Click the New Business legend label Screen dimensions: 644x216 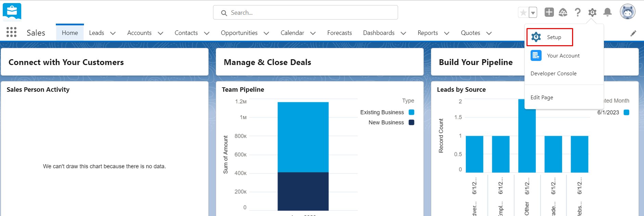[x=386, y=123]
